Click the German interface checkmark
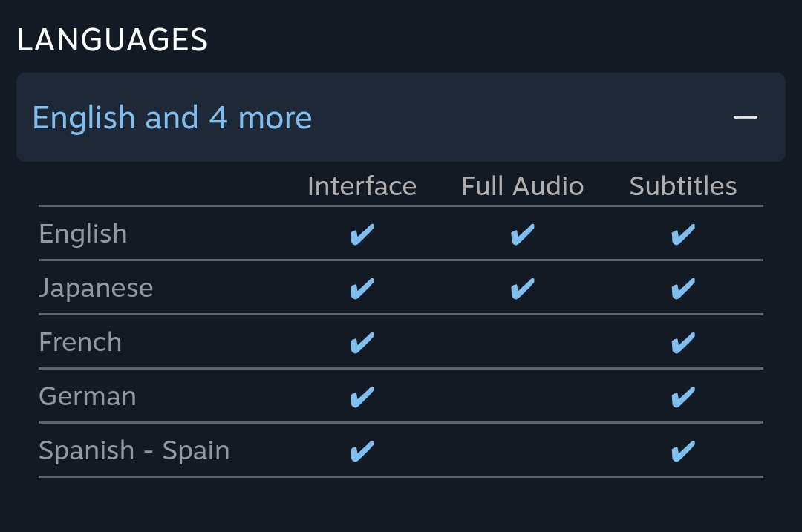This screenshot has height=532, width=802. [362, 397]
